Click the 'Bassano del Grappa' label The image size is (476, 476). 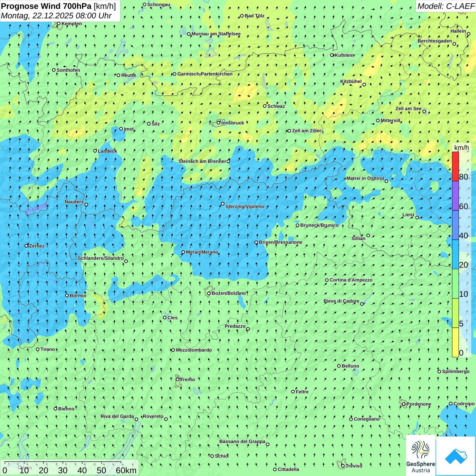[x=242, y=442]
